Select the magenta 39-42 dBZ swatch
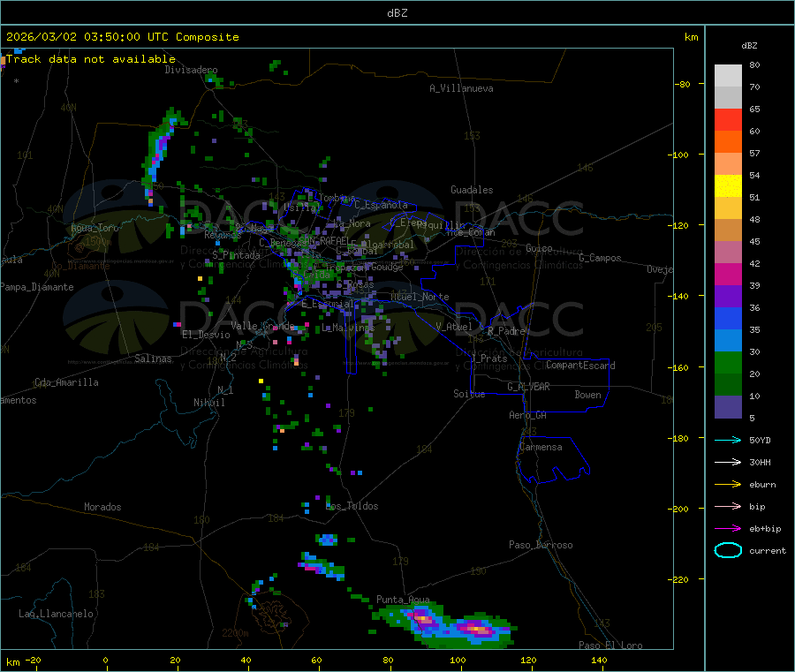 point(728,274)
